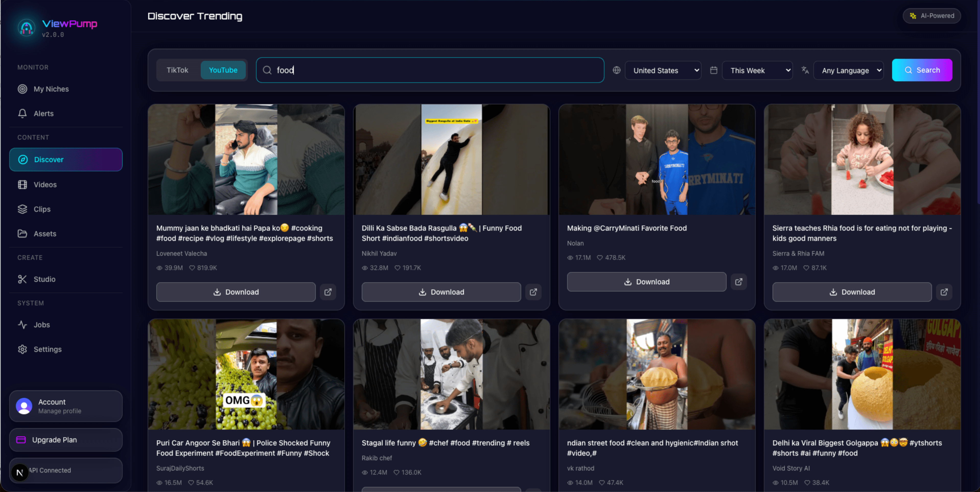Screen dimensions: 980x492
Task: Open the Any Language dropdown
Action: point(848,70)
